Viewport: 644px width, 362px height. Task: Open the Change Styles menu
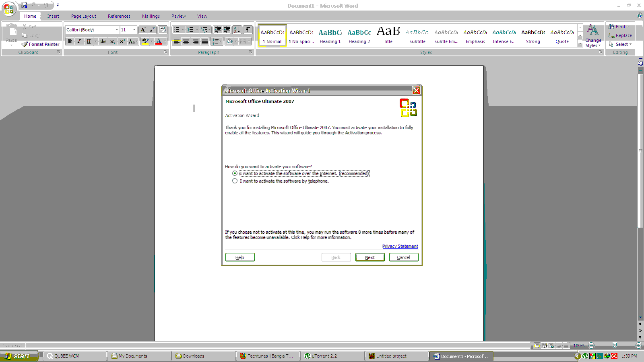click(593, 36)
